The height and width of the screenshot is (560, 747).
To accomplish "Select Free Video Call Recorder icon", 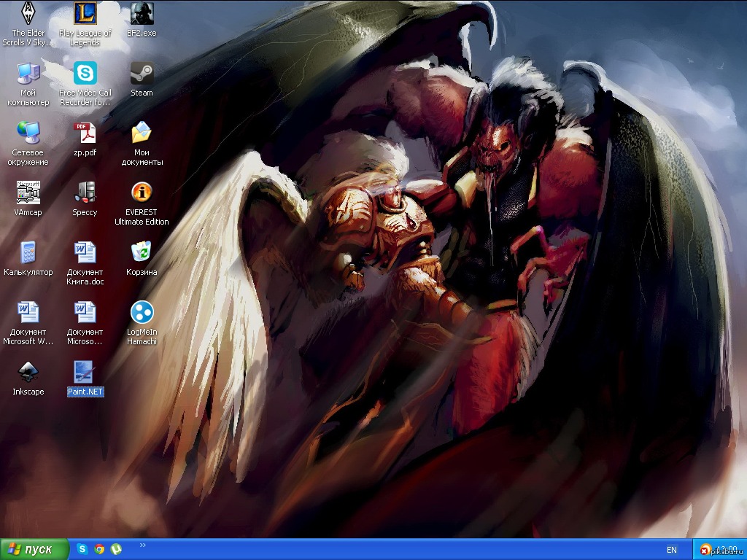I will [x=85, y=74].
